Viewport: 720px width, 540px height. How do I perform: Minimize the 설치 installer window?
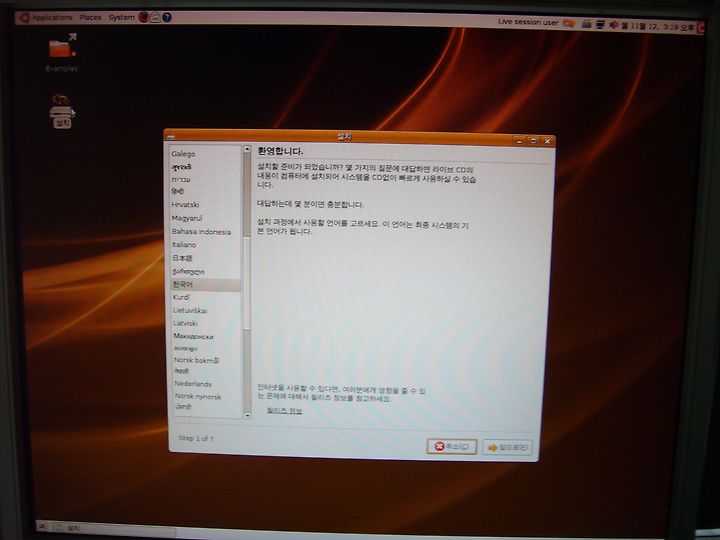tap(519, 141)
